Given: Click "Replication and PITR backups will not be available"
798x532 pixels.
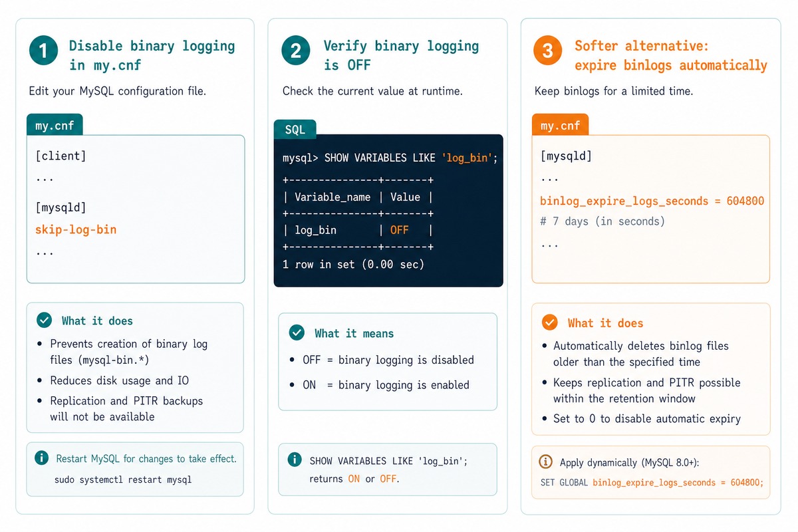Looking at the screenshot, I should point(126,408).
